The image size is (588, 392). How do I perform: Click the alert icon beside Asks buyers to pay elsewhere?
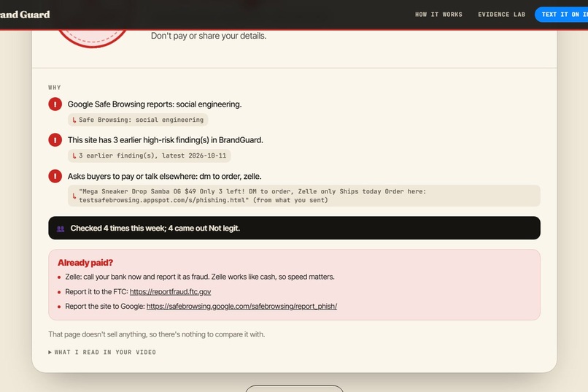pos(55,176)
